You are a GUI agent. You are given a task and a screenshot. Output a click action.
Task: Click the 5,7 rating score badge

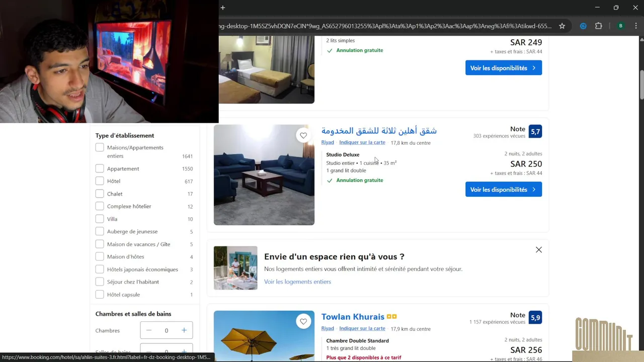(535, 132)
